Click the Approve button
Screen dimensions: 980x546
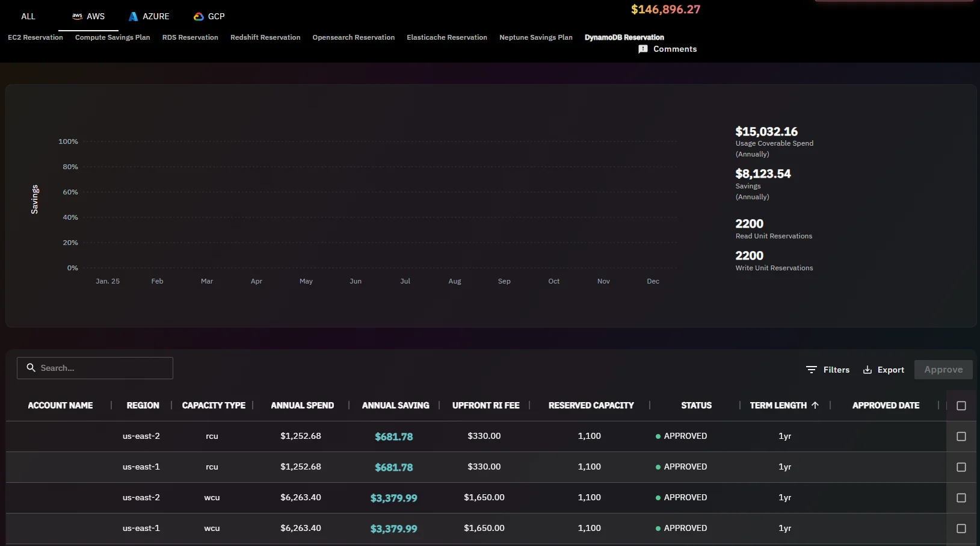[x=943, y=370]
